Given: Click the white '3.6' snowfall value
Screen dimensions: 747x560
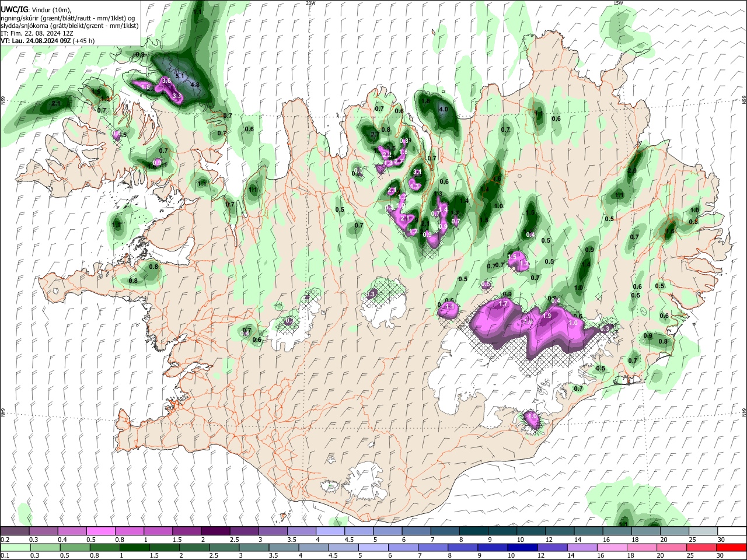Looking at the screenshot, I should [x=166, y=80].
